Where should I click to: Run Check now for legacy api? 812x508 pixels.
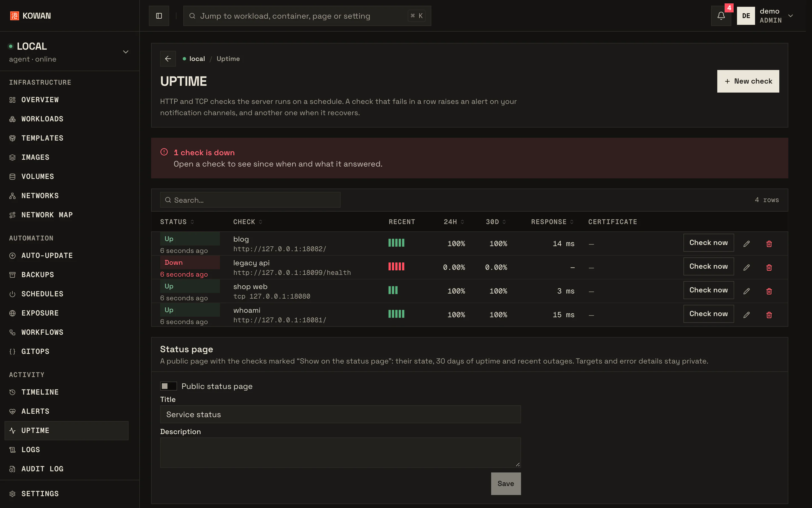(x=709, y=266)
